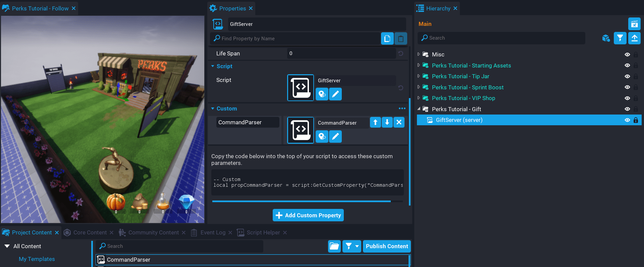
Task: Toggle the lock on GiftServer (server)
Action: [x=636, y=120]
